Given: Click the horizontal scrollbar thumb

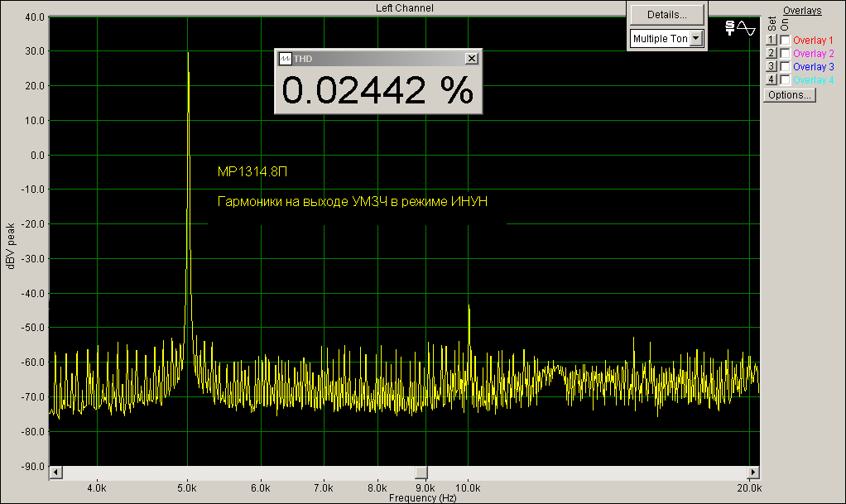Looking at the screenshot, I should 421,472.
